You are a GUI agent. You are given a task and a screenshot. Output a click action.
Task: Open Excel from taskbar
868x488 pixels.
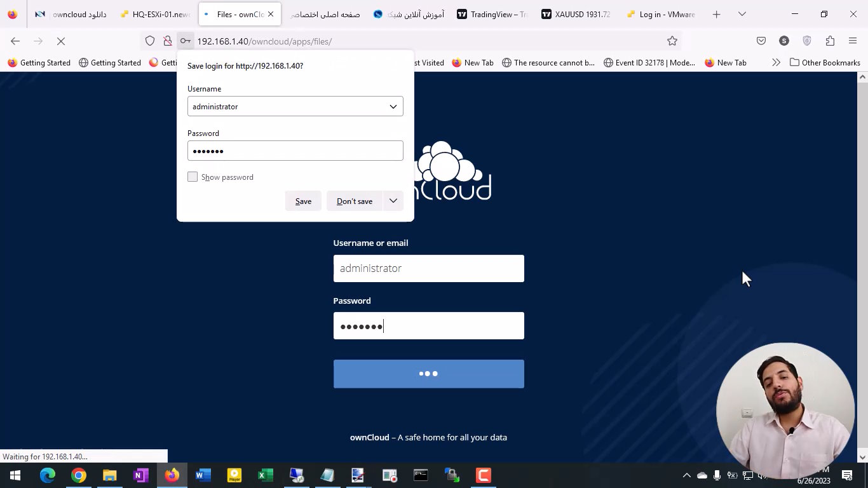click(266, 475)
